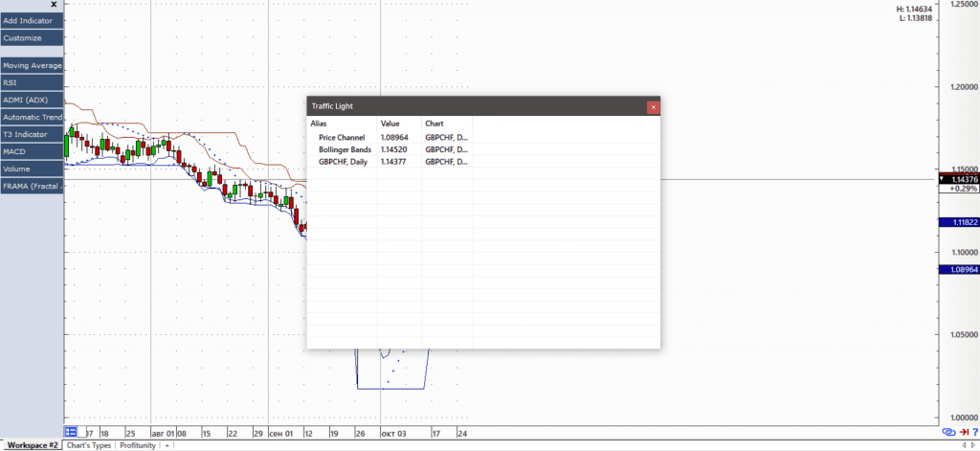Close the indicator sidebar panel with X

[x=54, y=5]
